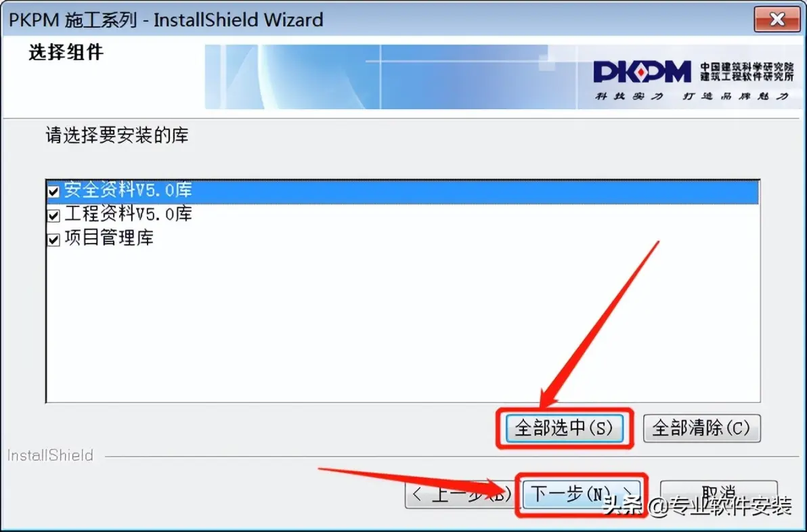Click empty area of component list

point(402,324)
